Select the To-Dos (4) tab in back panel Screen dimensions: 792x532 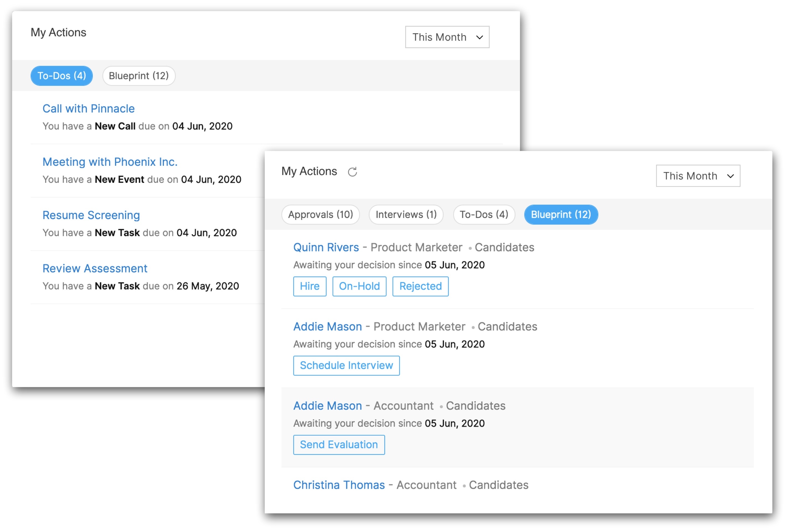pyautogui.click(x=61, y=76)
